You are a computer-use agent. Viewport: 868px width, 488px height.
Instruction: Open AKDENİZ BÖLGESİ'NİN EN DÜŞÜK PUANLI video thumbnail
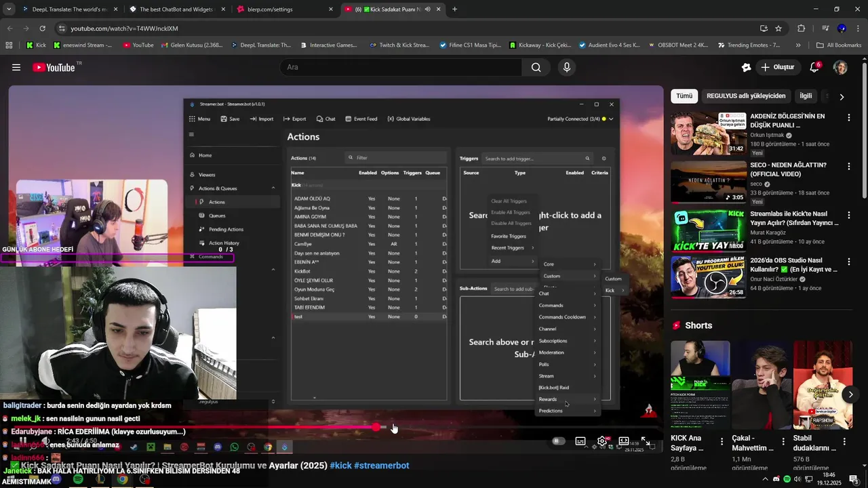coord(709,134)
